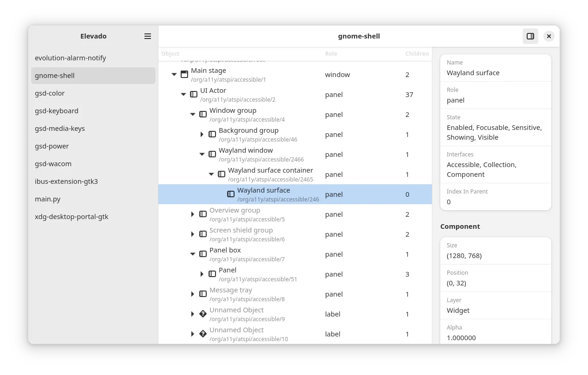Toggle the details sidebar panel button
588x375 pixels.
click(530, 36)
